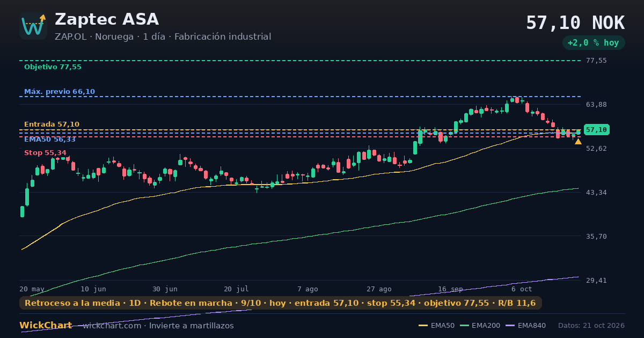Click the Zaptec ASA title

click(x=107, y=19)
